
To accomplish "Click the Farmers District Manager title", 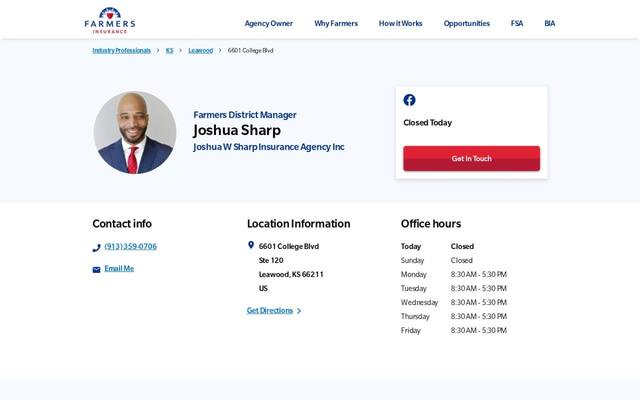I will (x=245, y=115).
